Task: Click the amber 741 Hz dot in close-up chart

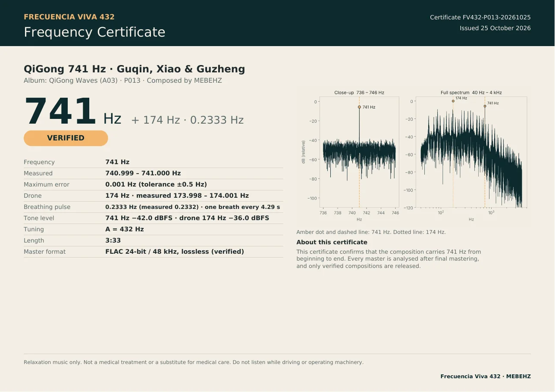Action: [x=359, y=107]
